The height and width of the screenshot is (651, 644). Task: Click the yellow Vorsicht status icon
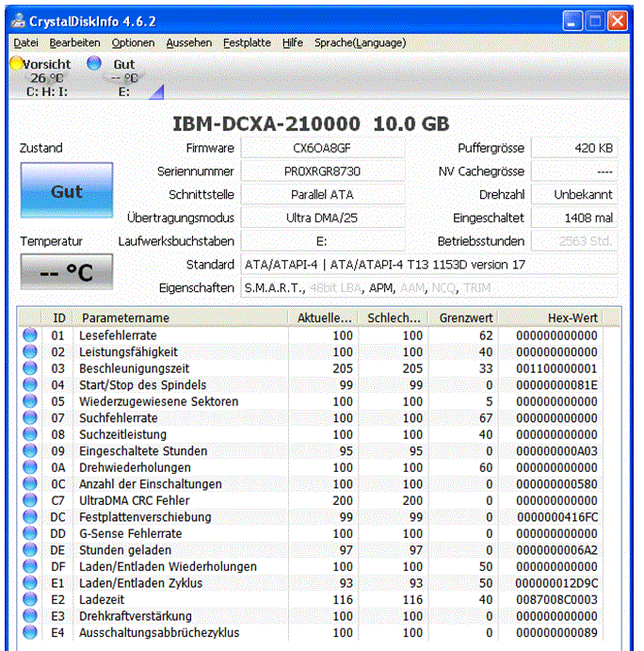coord(17,63)
